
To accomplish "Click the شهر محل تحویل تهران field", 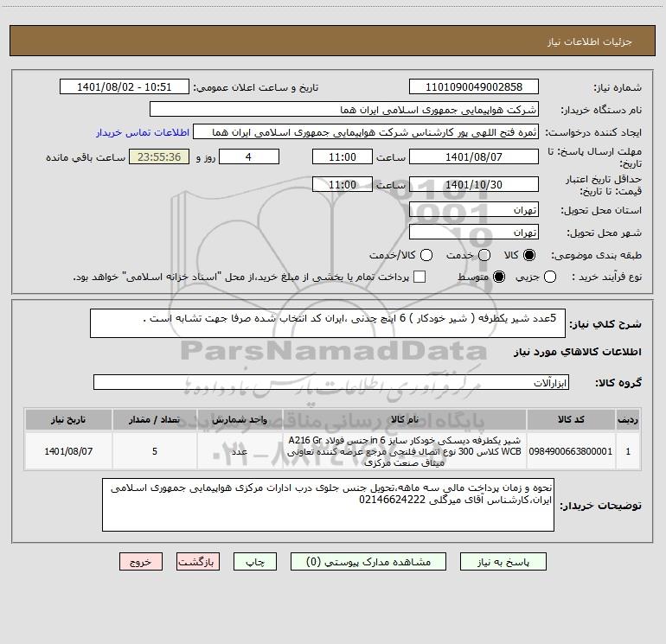I will click(x=474, y=232).
